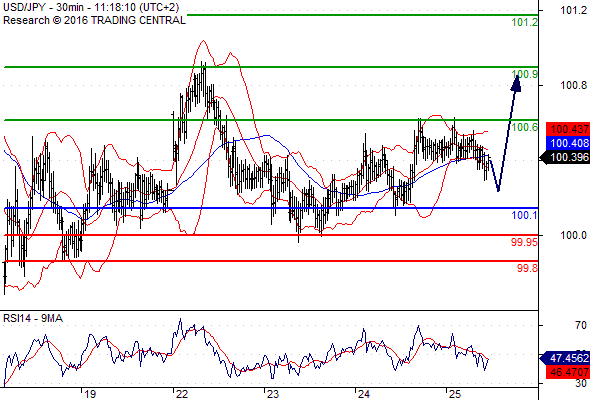Viewport: 590px width, 400px height.
Task: Select the blue pivot line label 100.1
Action: click(524, 216)
